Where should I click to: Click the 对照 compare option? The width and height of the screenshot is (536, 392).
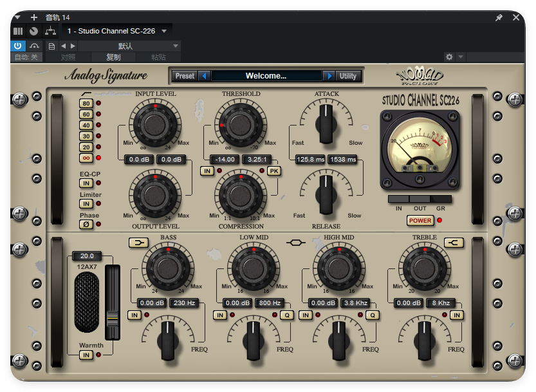[68, 57]
